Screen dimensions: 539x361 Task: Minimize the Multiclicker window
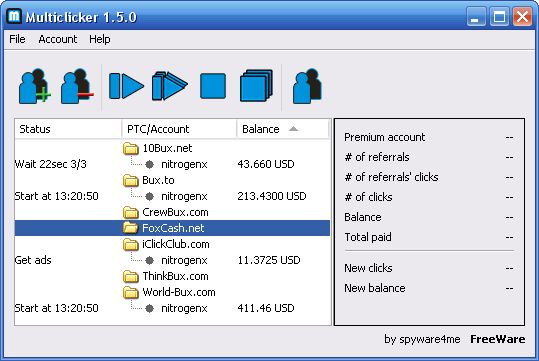click(x=476, y=16)
